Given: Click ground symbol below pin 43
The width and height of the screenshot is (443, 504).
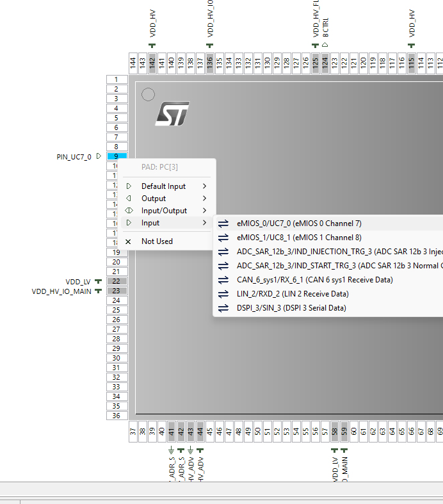Looking at the screenshot, I should pyautogui.click(x=191, y=450).
